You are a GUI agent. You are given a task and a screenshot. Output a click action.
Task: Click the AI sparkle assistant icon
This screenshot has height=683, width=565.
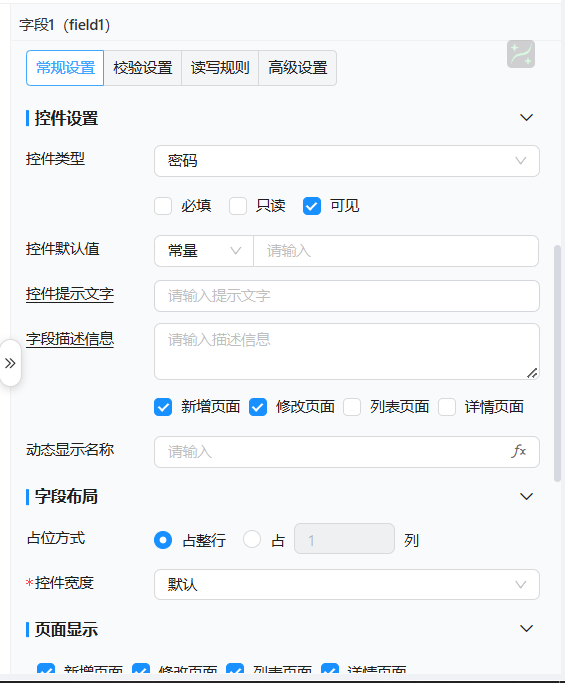point(521,54)
